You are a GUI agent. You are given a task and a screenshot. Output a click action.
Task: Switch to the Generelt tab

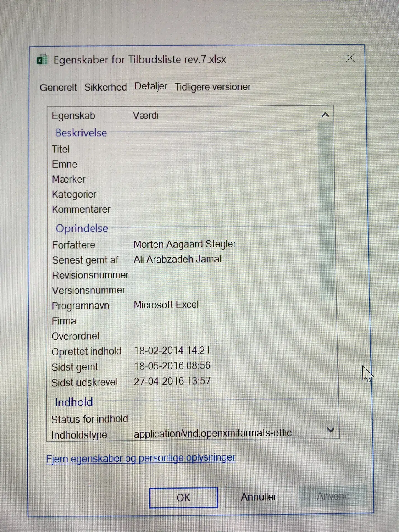(x=58, y=88)
